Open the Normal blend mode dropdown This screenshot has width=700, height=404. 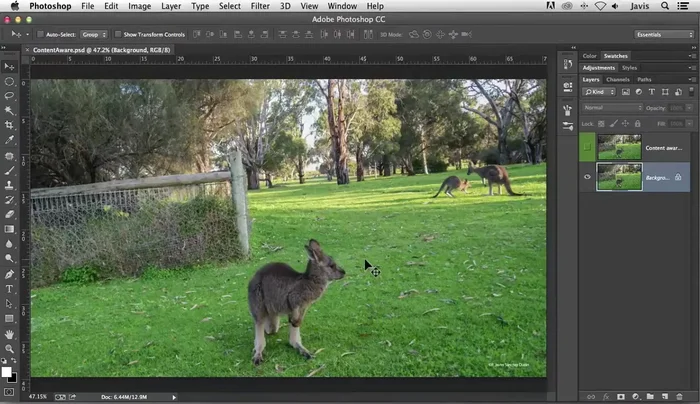pyautogui.click(x=612, y=107)
